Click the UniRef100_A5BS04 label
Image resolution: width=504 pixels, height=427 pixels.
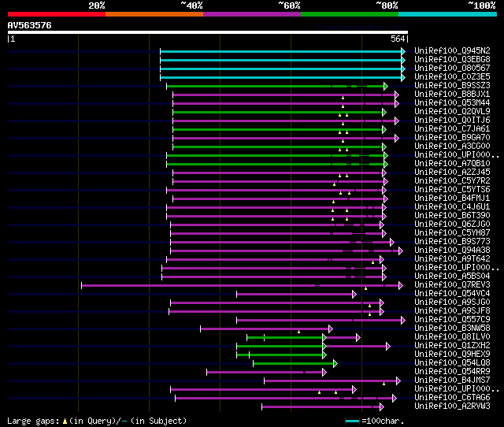(452, 277)
